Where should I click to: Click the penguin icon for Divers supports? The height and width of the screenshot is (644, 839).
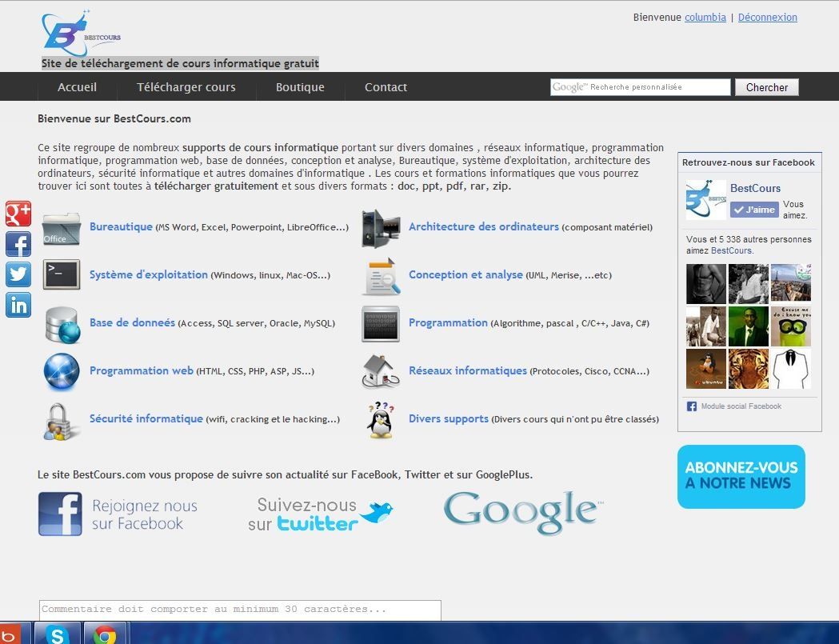(x=381, y=420)
